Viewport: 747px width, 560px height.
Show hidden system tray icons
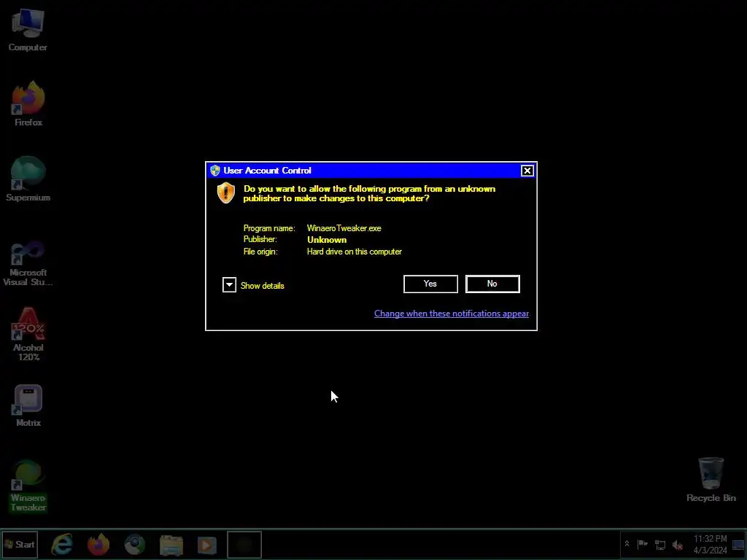627,544
